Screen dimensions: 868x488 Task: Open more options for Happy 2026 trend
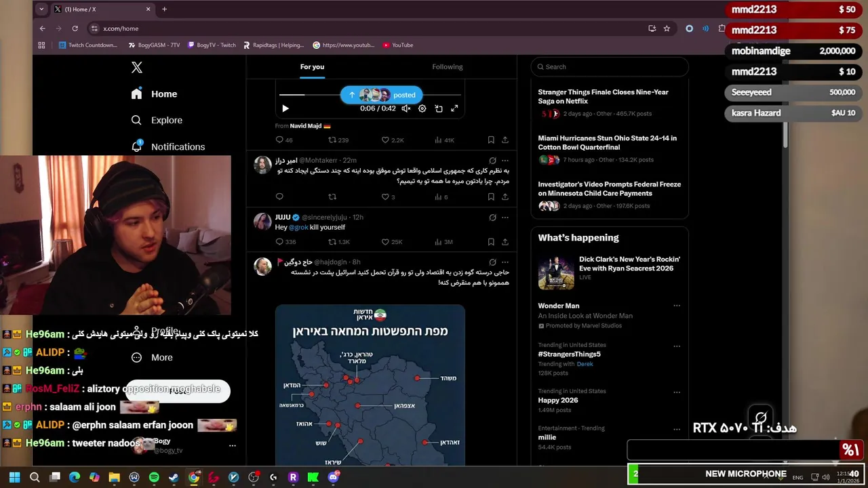click(x=677, y=392)
